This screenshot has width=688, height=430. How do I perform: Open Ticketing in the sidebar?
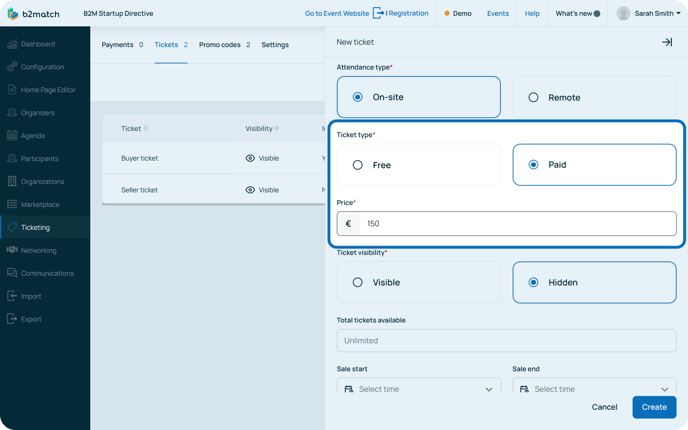pos(45,227)
